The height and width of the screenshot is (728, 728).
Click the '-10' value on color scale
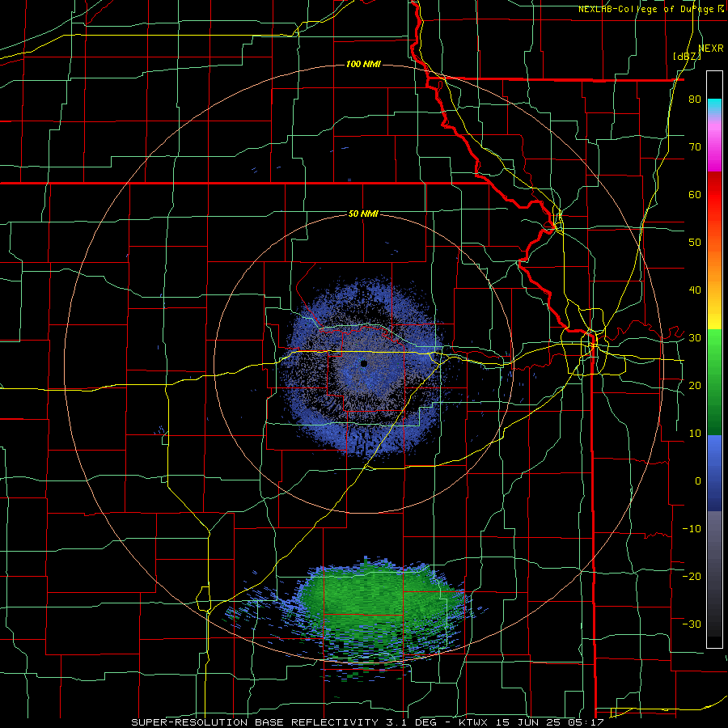tap(692, 529)
